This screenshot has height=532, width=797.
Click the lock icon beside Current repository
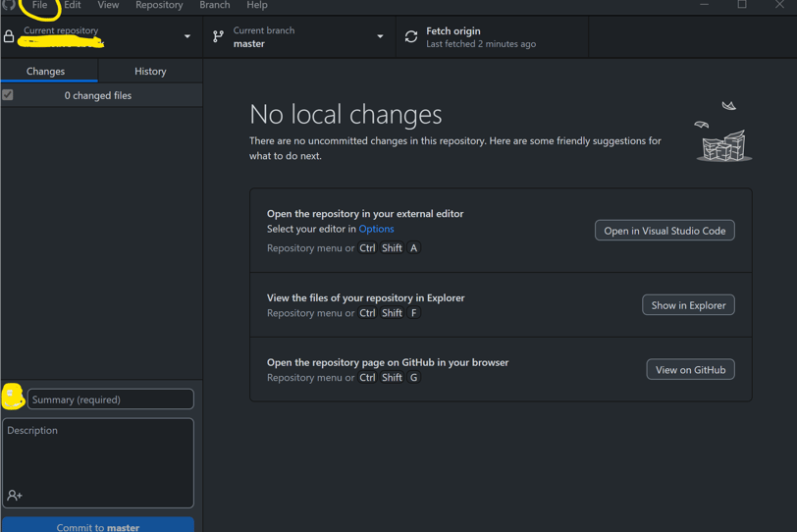[9, 36]
